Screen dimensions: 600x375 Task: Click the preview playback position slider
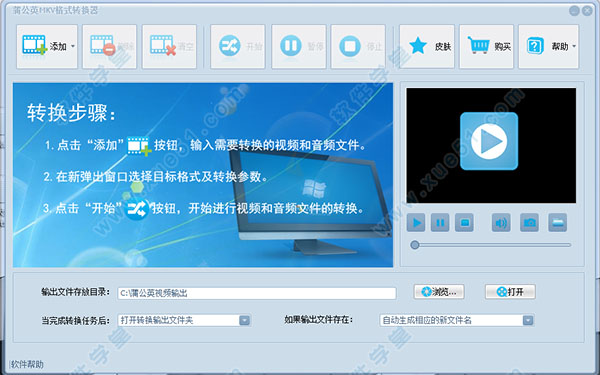point(491,245)
